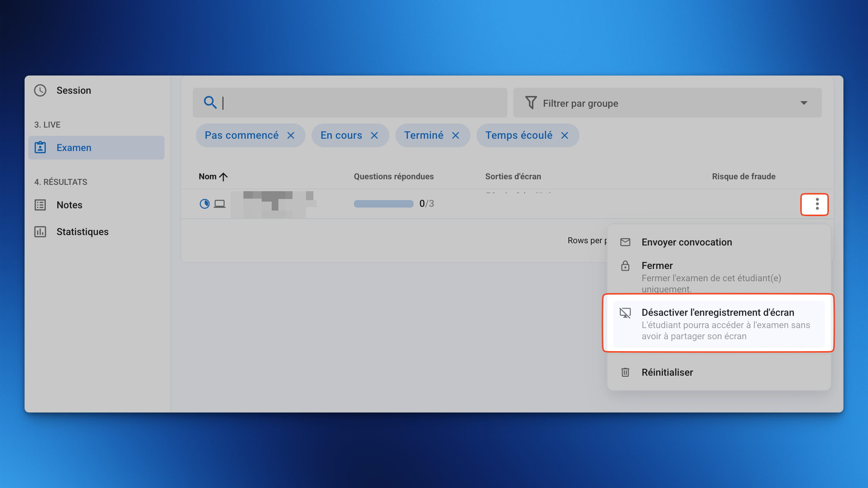Remove the "Temps écoulé" filter chip
The width and height of the screenshot is (868, 488).
(564, 135)
